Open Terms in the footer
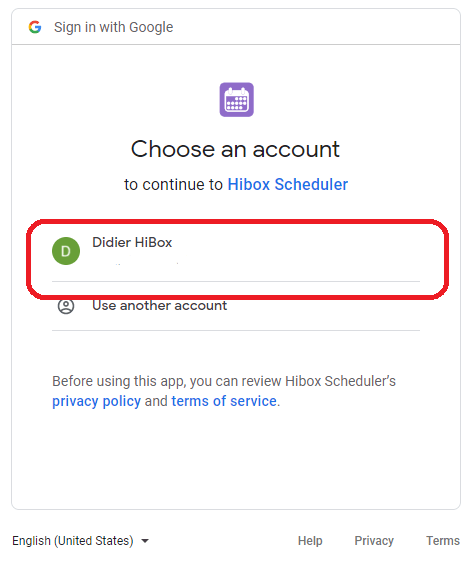The width and height of the screenshot is (474, 561). (x=443, y=541)
